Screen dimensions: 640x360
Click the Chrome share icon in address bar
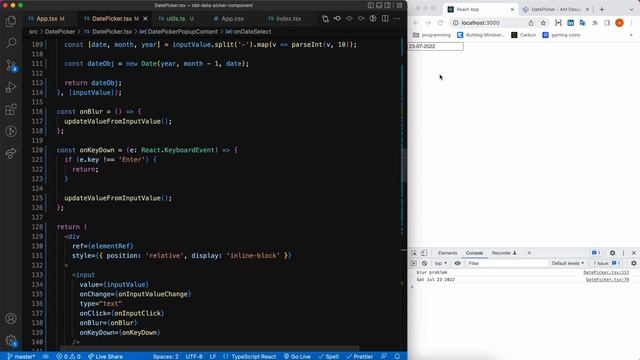[x=531, y=23]
